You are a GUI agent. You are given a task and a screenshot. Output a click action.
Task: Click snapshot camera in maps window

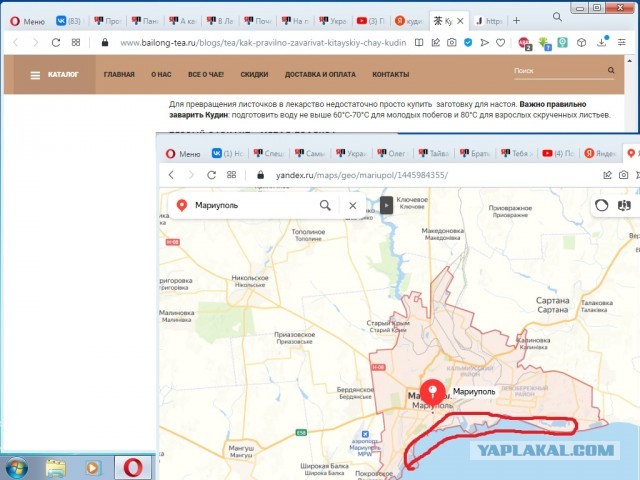[x=623, y=175]
